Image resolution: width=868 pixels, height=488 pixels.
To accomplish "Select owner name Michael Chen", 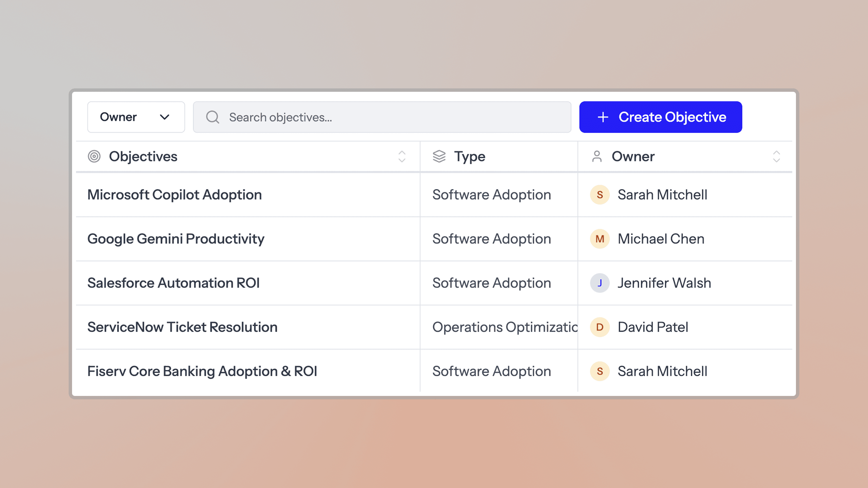I will 661,239.
